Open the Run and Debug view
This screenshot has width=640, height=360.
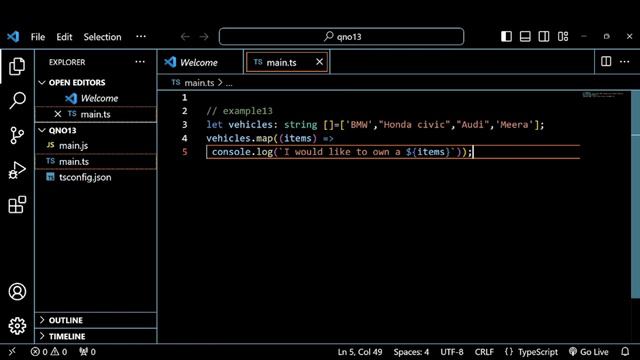pos(17,170)
